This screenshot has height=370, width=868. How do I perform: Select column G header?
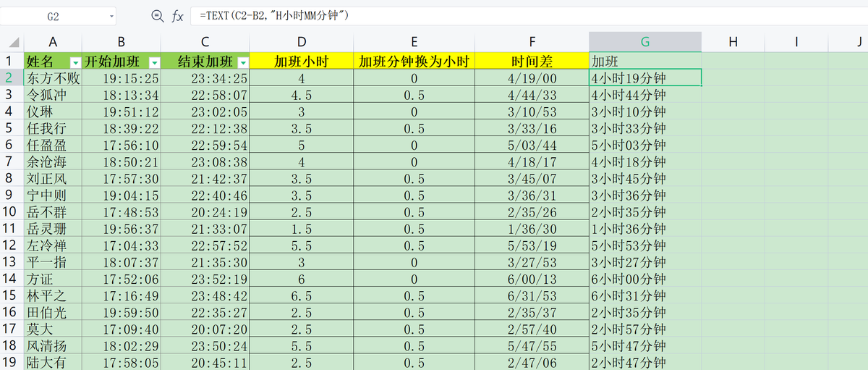coord(645,42)
